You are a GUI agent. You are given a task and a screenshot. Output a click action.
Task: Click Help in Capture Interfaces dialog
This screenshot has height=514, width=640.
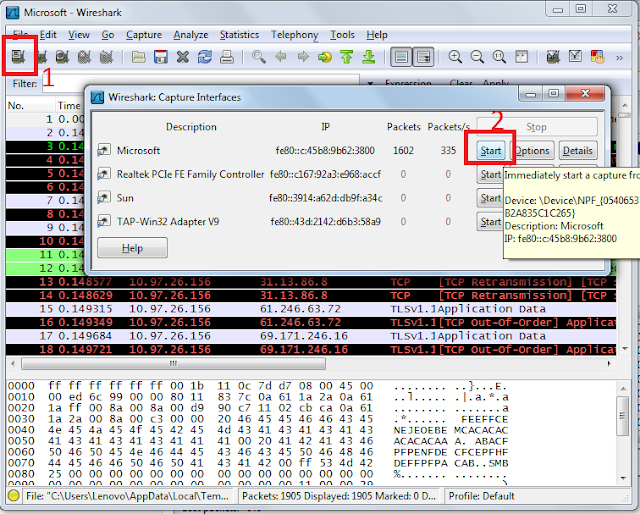pyautogui.click(x=132, y=248)
